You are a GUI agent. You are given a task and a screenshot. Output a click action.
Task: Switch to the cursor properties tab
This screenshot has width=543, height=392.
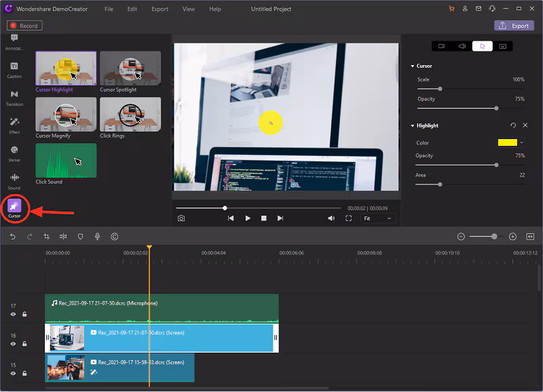(483, 46)
